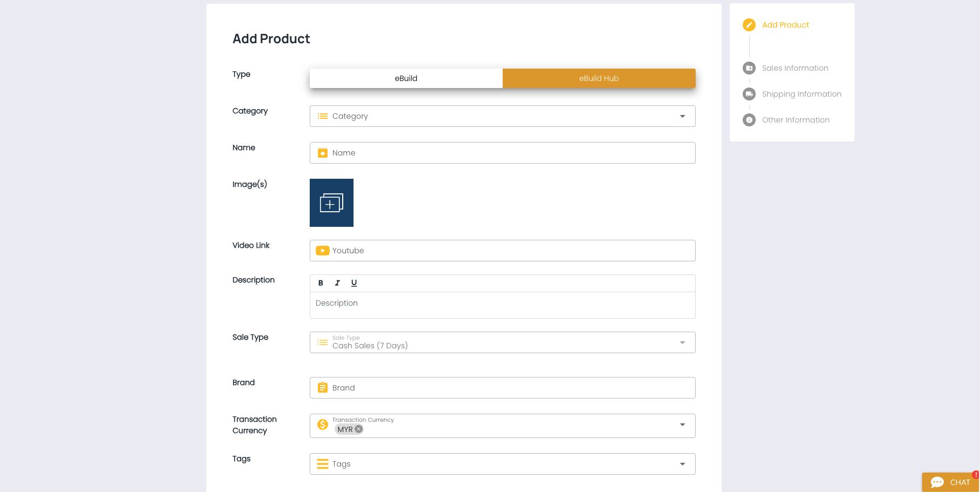This screenshot has height=492, width=980.
Task: Open the Chat widget
Action: 951,482
